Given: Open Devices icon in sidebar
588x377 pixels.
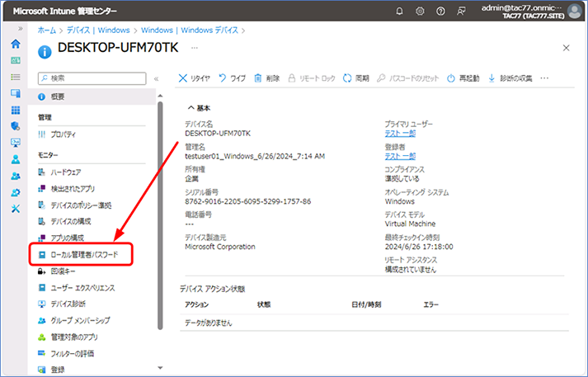Looking at the screenshot, I should point(16,93).
